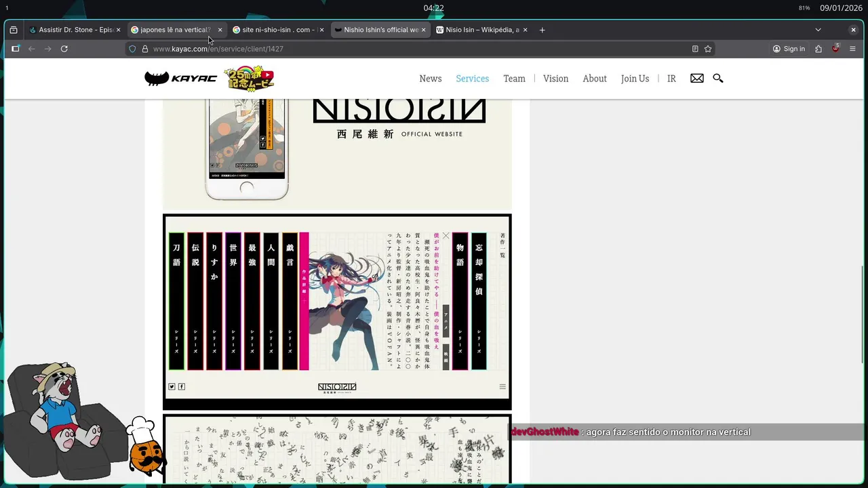
Task: Bookmark this page with the star icon
Action: tap(708, 49)
